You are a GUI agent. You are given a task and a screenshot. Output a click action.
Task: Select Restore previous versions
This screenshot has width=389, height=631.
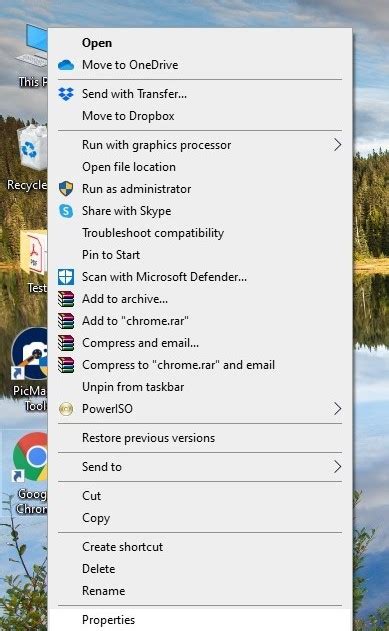tap(200, 438)
